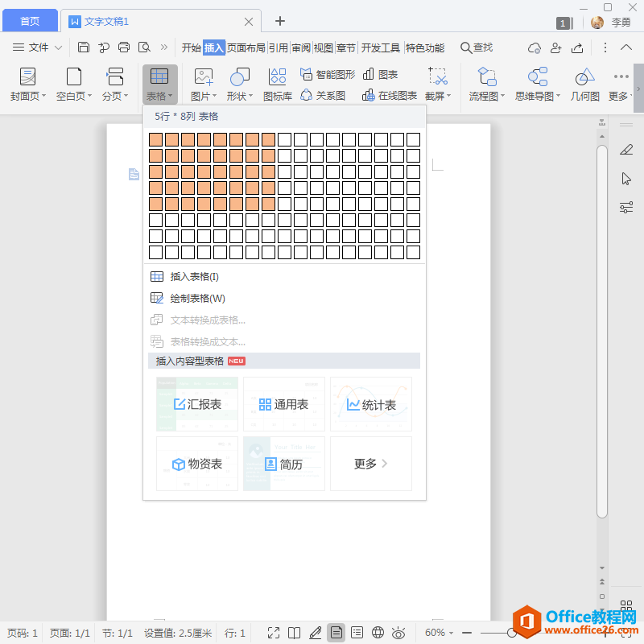
Task: Click the Chart (图表) button
Action: (380, 74)
